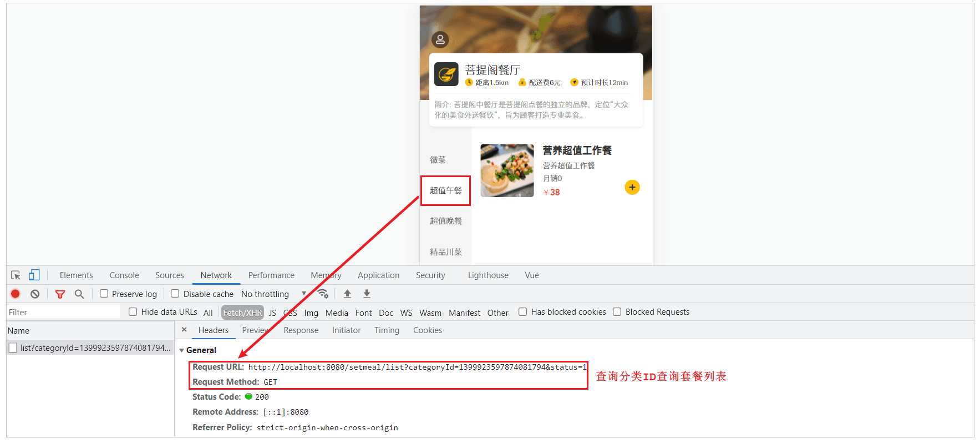
Task: Click the Request URL value text
Action: (x=417, y=367)
